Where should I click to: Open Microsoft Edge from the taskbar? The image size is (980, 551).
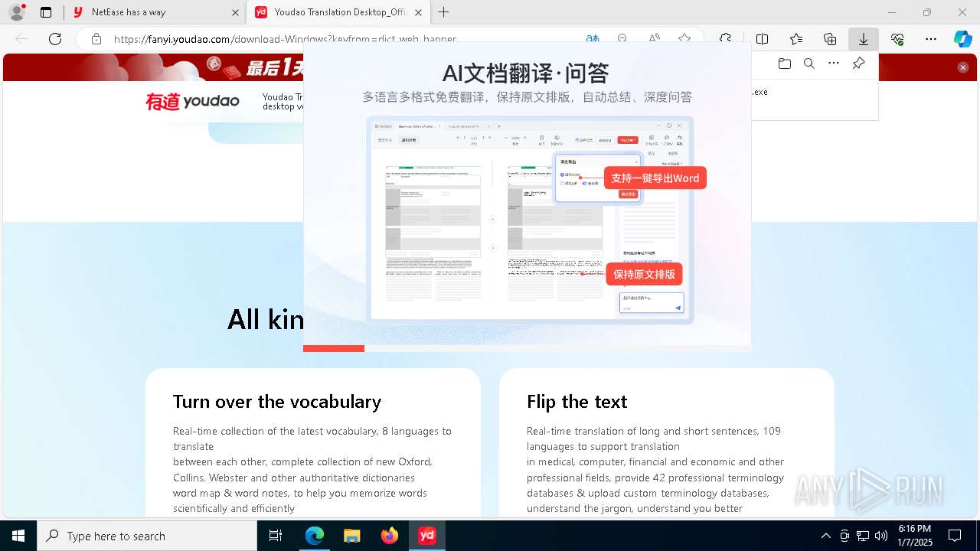[315, 536]
